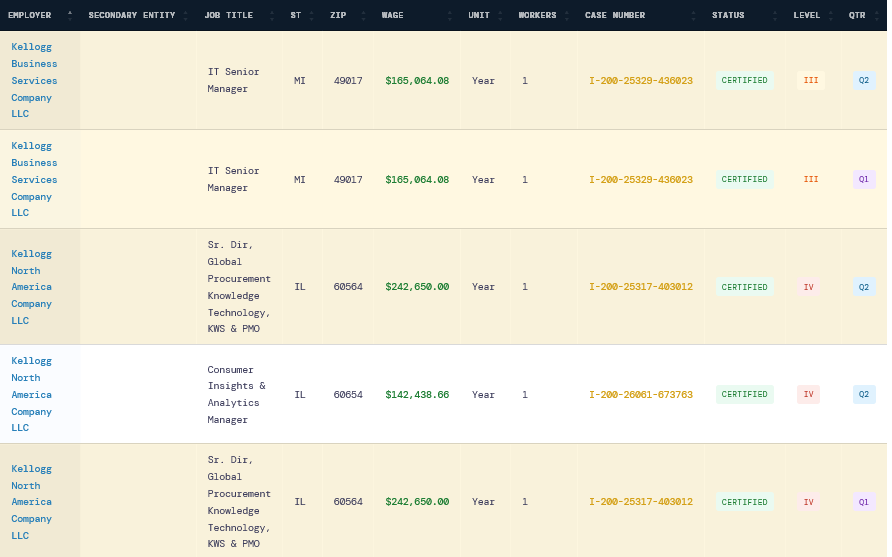892x557 pixels.
Task: Sort by the Status column arrows
Action: click(775, 15)
